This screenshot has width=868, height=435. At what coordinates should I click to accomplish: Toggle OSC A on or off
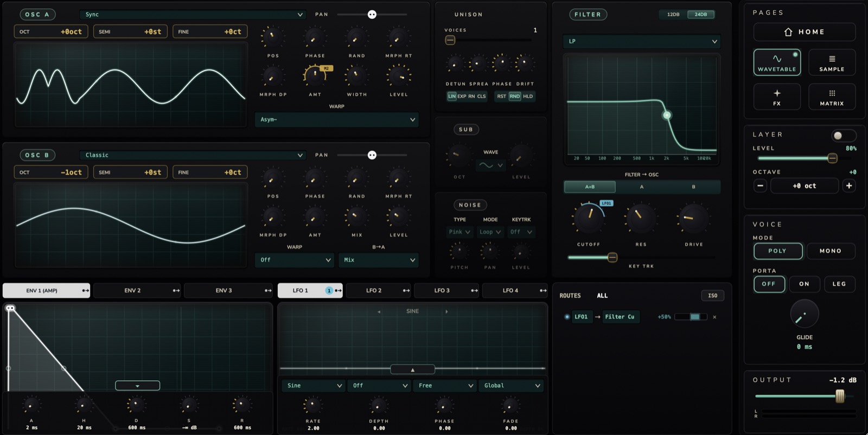(x=37, y=15)
